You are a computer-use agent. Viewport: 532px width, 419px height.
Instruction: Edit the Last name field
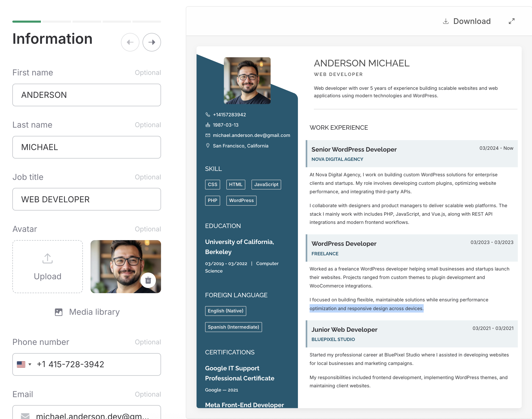[87, 147]
